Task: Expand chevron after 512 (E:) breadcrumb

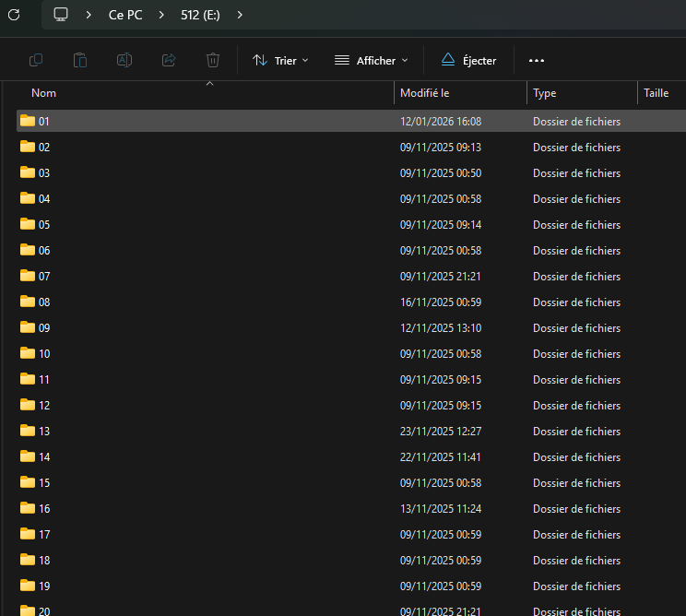Action: pos(240,15)
